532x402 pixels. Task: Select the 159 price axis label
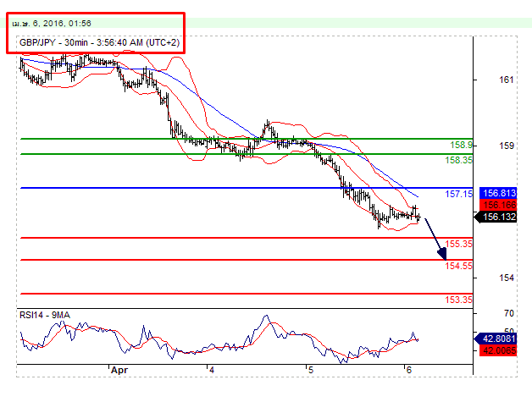(x=507, y=146)
